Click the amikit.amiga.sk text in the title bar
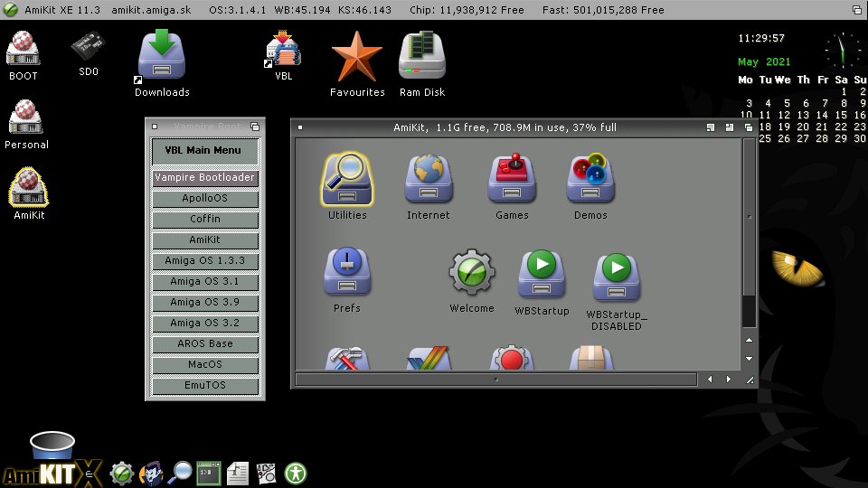This screenshot has height=488, width=868. (x=151, y=9)
